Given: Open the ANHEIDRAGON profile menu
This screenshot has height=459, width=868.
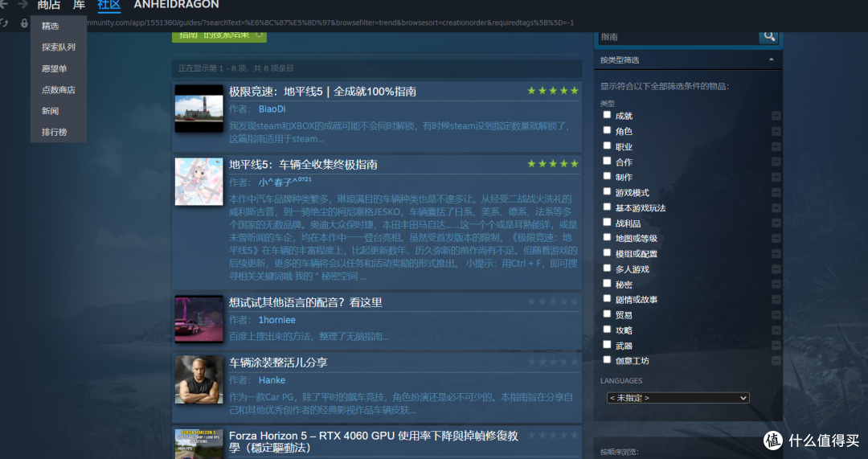Looking at the screenshot, I should click(x=176, y=5).
